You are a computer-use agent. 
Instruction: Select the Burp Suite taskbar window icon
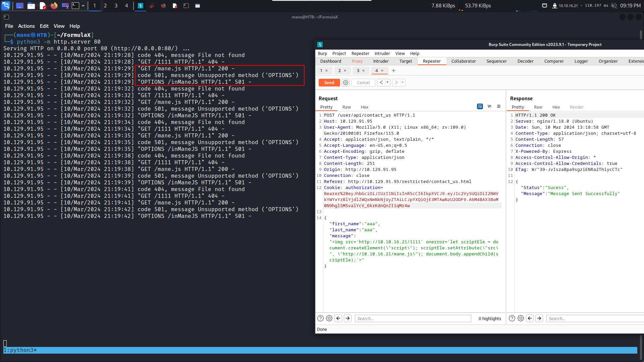[x=141, y=5]
